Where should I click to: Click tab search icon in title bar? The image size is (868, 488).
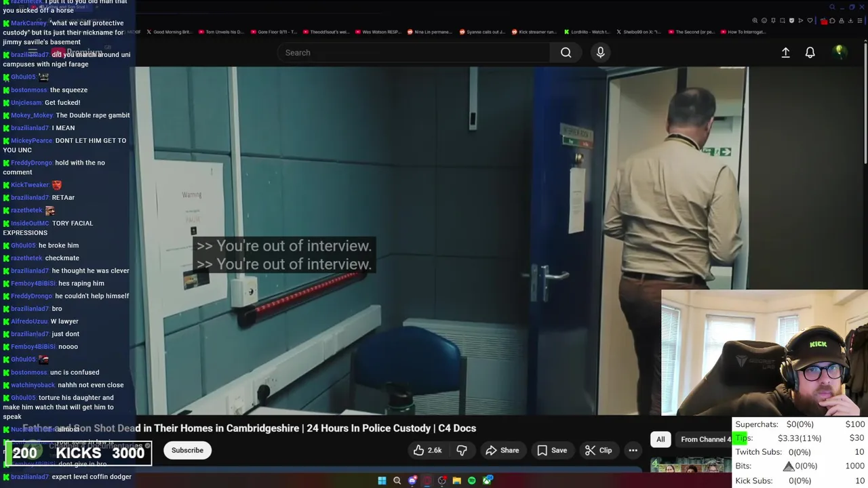tap(832, 7)
